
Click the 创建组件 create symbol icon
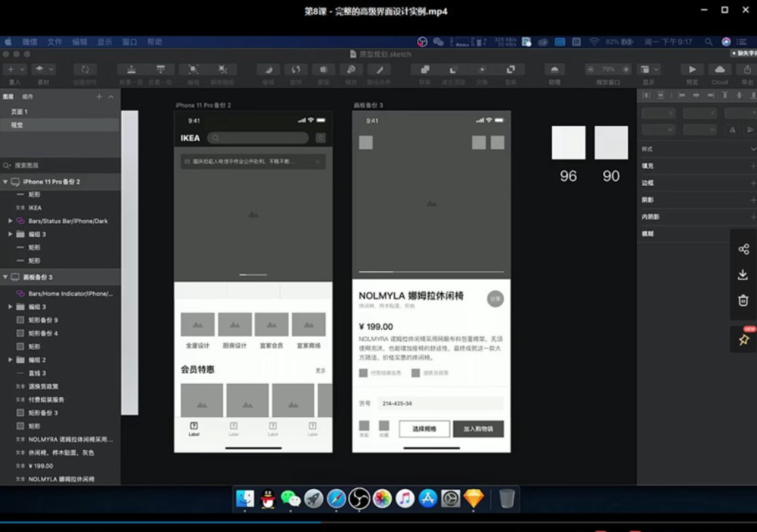pyautogui.click(x=85, y=69)
